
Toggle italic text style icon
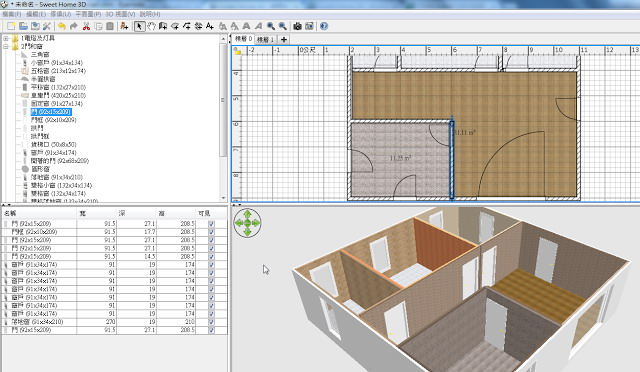258,26
